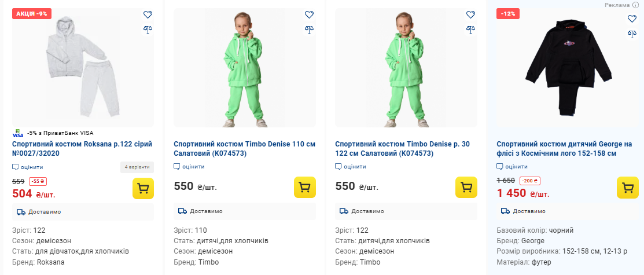
Task: Toggle wishlist heart for Timbo Denise 122 cm
Action: click(x=470, y=15)
